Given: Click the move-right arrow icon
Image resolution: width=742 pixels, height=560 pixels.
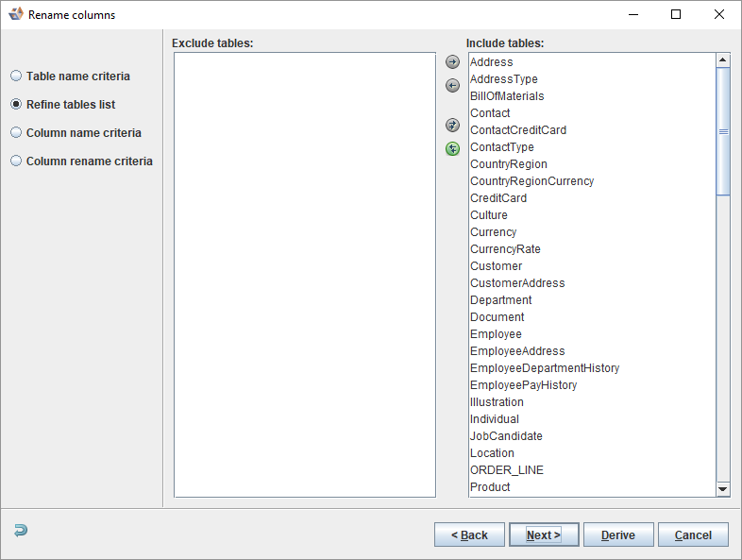Looking at the screenshot, I should (452, 62).
